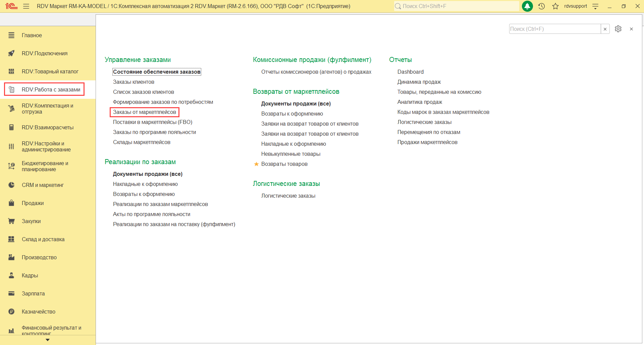
Task: Open Отчеты комиссионеров (агентов) о продажах
Action: (x=316, y=72)
